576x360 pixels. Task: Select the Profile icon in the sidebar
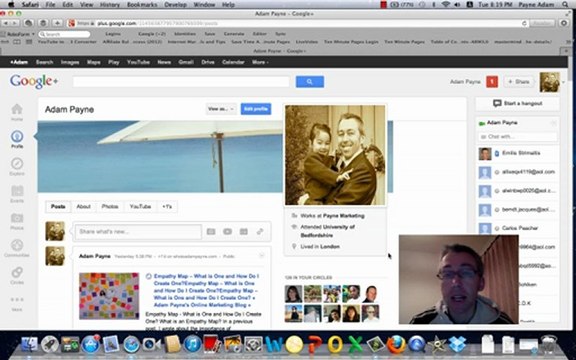(17, 136)
